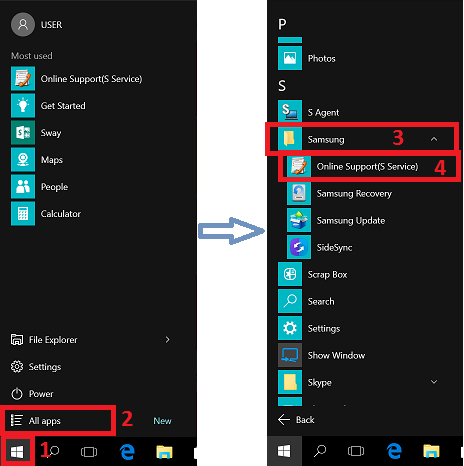Jump to letter P header in apps list
This screenshot has width=464, height=466.
(x=282, y=24)
